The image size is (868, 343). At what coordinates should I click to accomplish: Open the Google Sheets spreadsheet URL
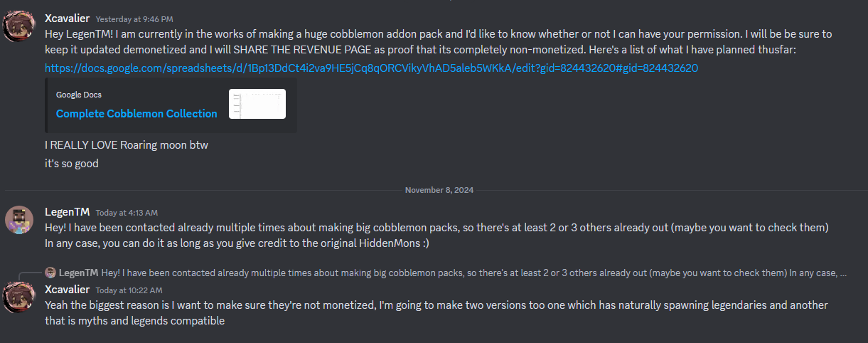pos(371,68)
